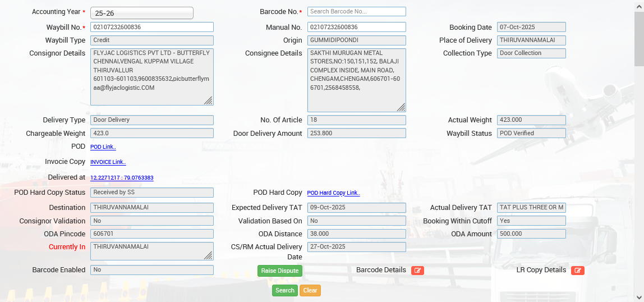Image resolution: width=644 pixels, height=302 pixels.
Task: Click the scroll down arrow on scrollbar
Action: click(x=639, y=297)
